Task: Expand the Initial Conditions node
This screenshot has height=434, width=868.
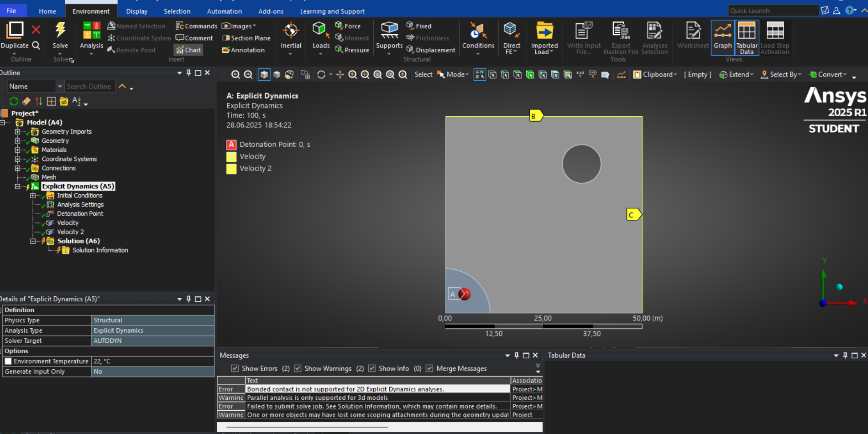Action: click(33, 196)
